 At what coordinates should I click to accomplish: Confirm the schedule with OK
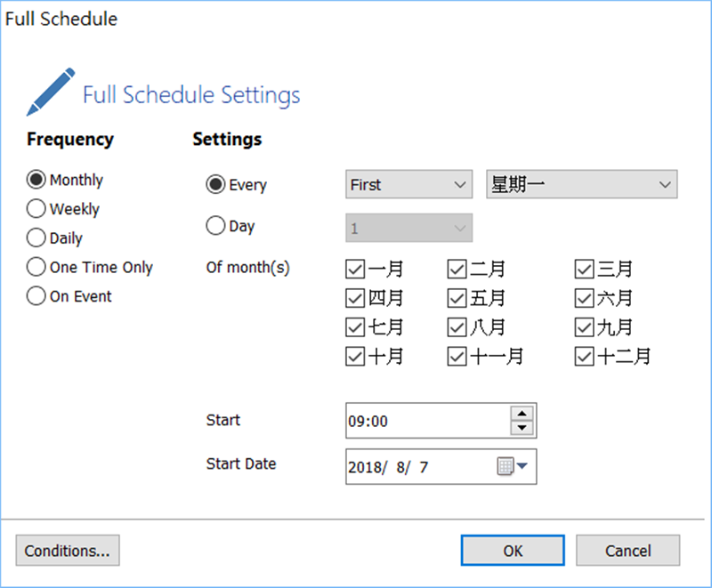(513, 551)
